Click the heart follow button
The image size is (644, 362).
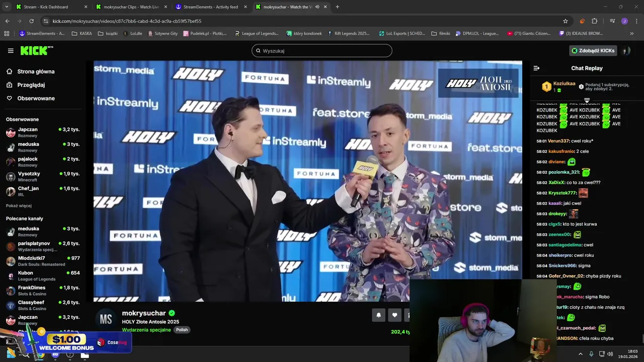(394, 315)
